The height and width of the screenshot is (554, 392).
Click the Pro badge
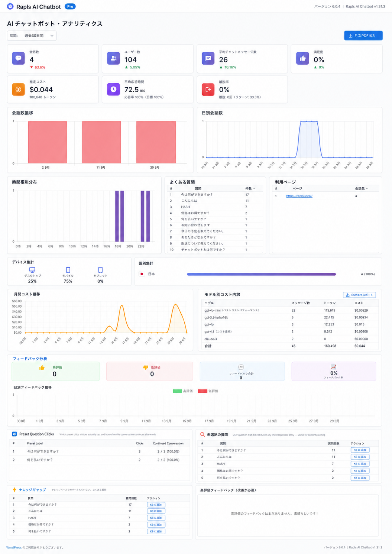[70, 6]
